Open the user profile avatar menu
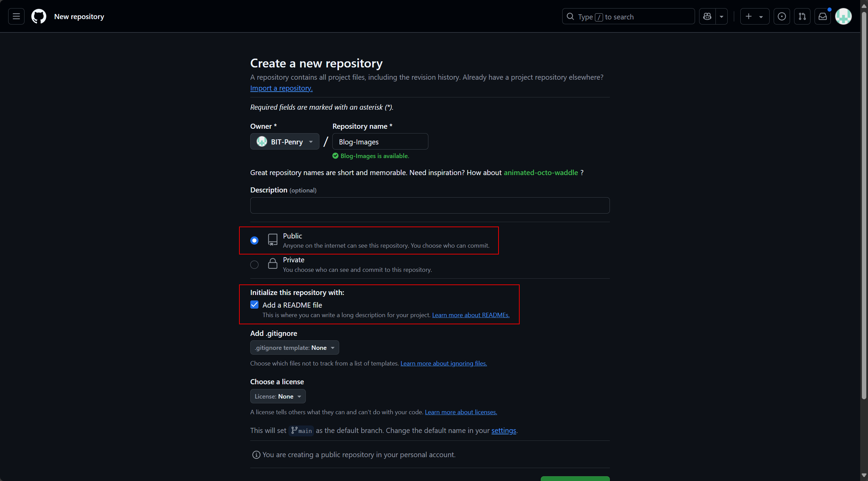This screenshot has width=868, height=481. [843, 16]
